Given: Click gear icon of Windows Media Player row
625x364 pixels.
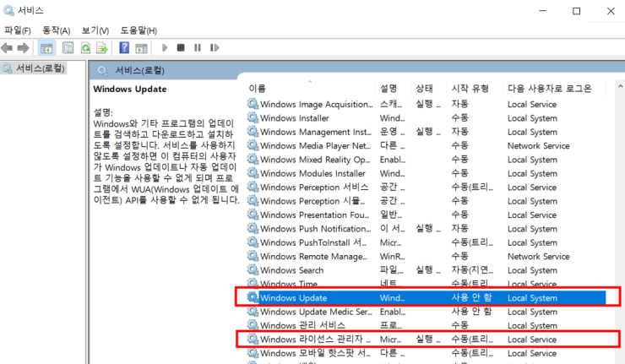Looking at the screenshot, I should 253,145.
